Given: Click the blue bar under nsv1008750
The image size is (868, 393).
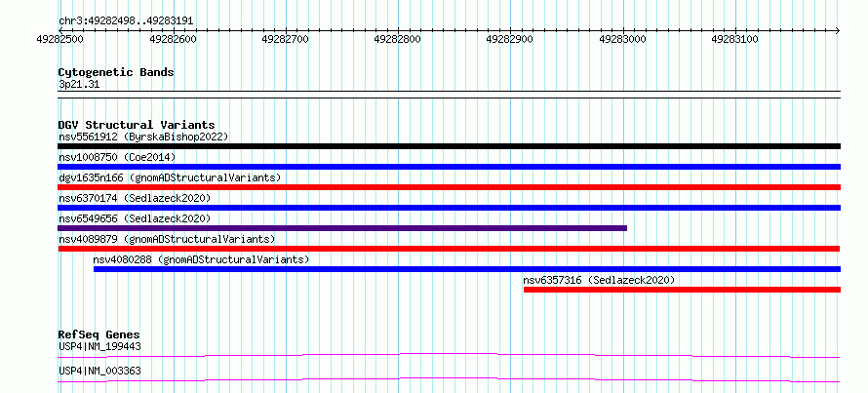Looking at the screenshot, I should point(449,167).
